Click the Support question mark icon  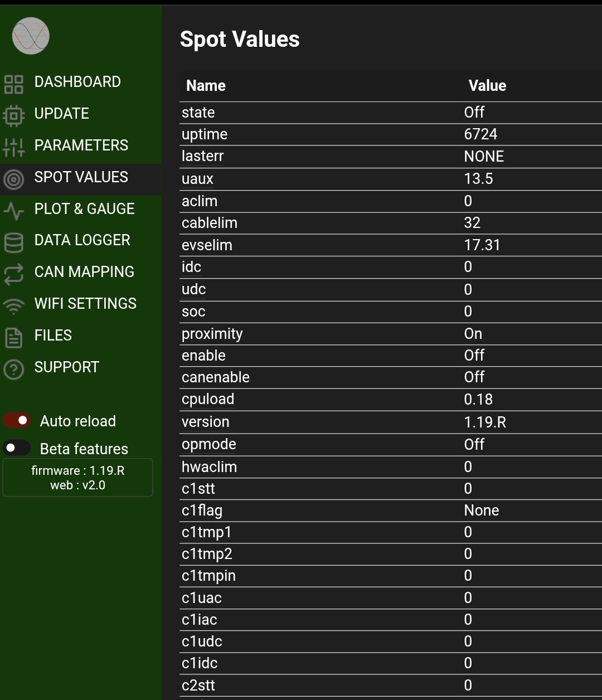point(13,369)
